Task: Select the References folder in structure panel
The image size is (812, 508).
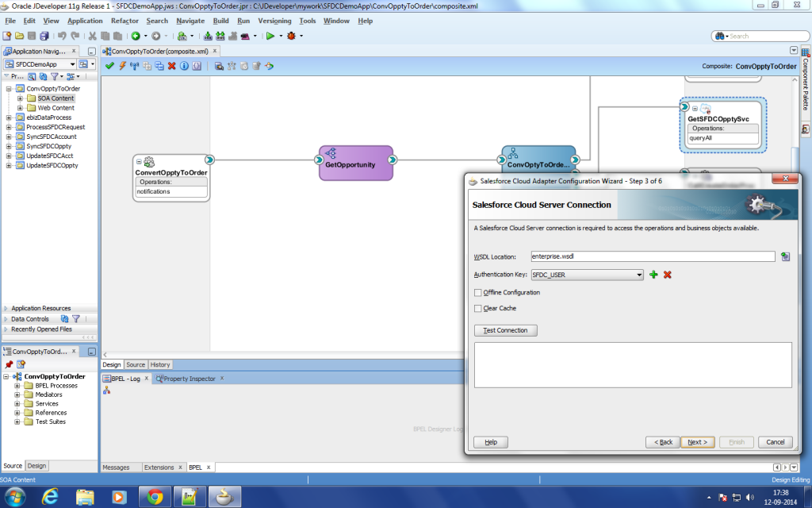Action: tap(51, 413)
